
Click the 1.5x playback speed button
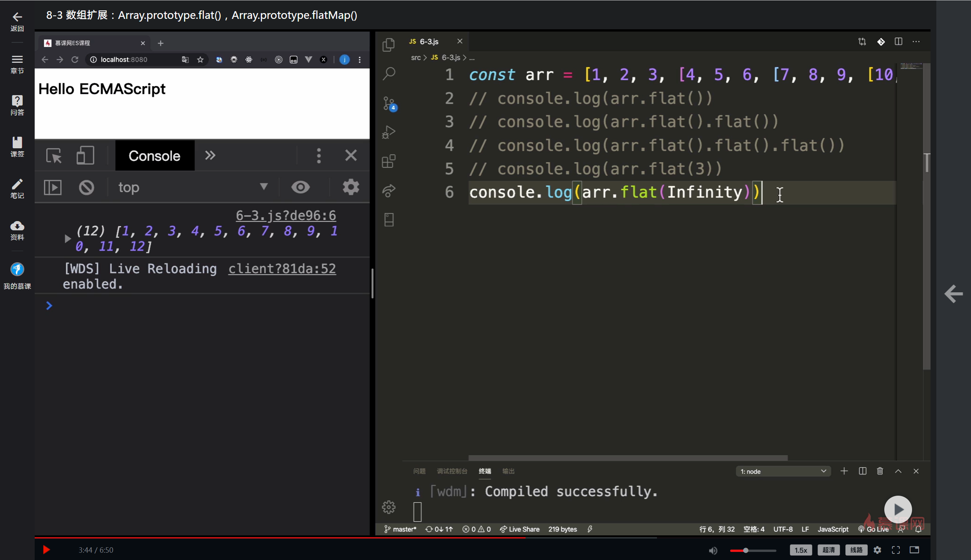pyautogui.click(x=800, y=550)
